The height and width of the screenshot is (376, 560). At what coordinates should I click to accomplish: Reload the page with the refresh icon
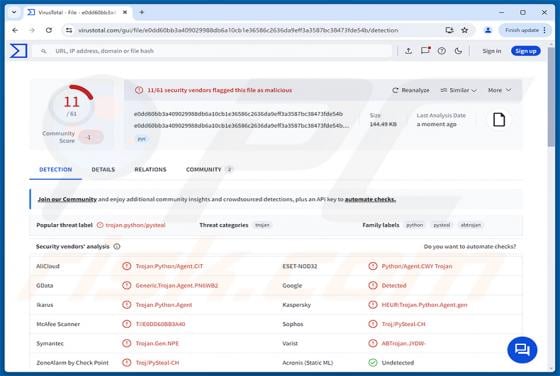click(x=49, y=30)
